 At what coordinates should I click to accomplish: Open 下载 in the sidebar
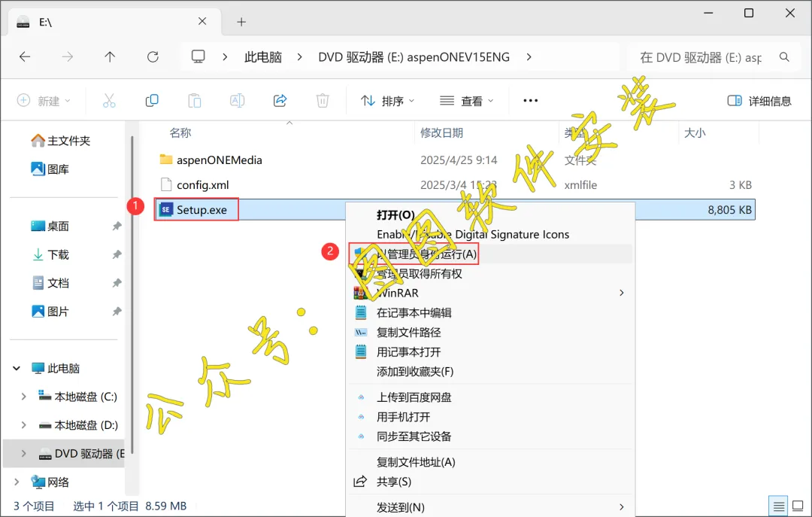[x=50, y=254]
